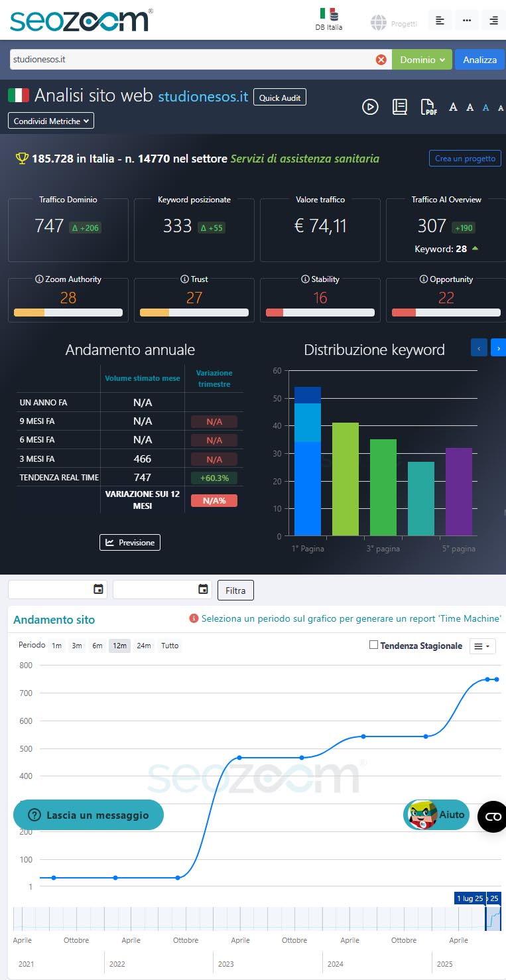
Task: Open the guide book icon
Action: (x=399, y=107)
